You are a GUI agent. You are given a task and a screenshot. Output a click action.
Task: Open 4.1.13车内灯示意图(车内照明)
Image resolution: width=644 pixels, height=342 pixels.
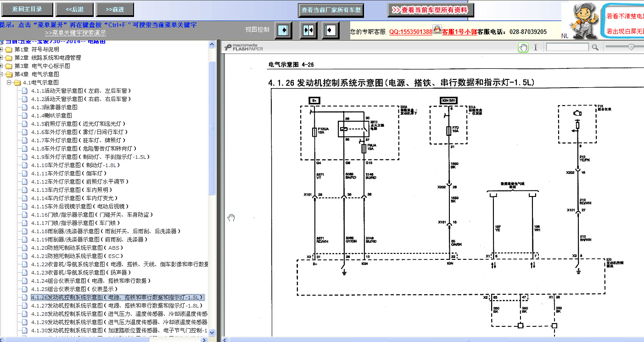tap(72, 190)
